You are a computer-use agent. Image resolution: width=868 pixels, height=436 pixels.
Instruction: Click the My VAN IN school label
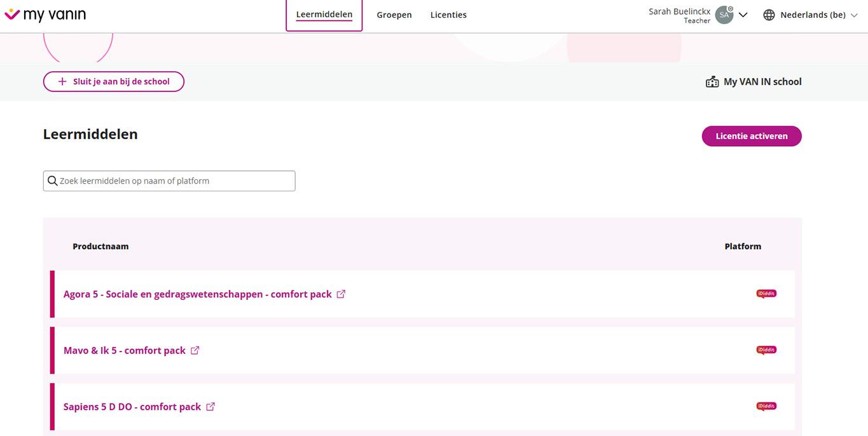click(x=762, y=82)
